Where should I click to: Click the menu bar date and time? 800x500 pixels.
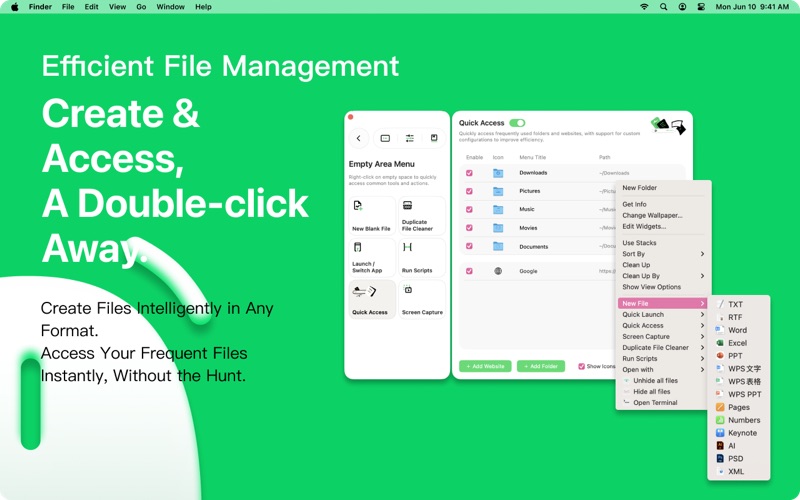(752, 7)
